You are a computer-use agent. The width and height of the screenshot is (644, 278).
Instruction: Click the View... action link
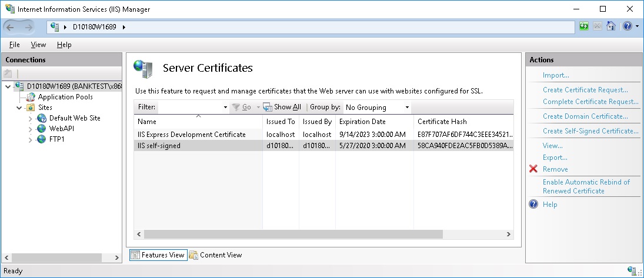(552, 146)
